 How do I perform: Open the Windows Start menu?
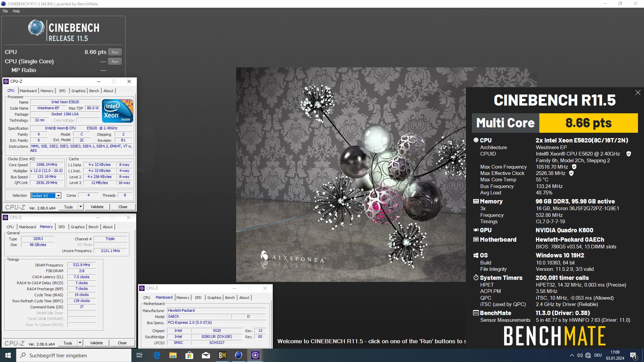click(8, 355)
